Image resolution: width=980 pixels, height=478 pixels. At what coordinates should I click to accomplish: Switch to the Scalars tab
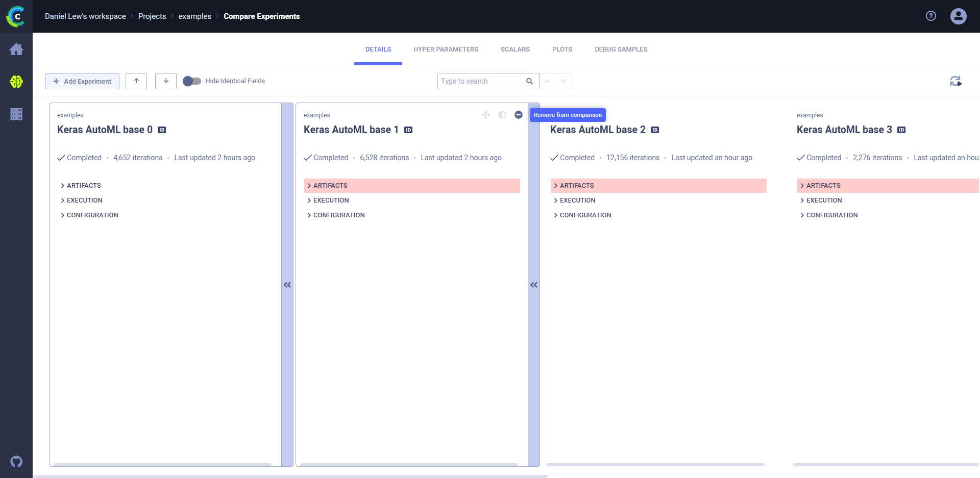coord(515,49)
